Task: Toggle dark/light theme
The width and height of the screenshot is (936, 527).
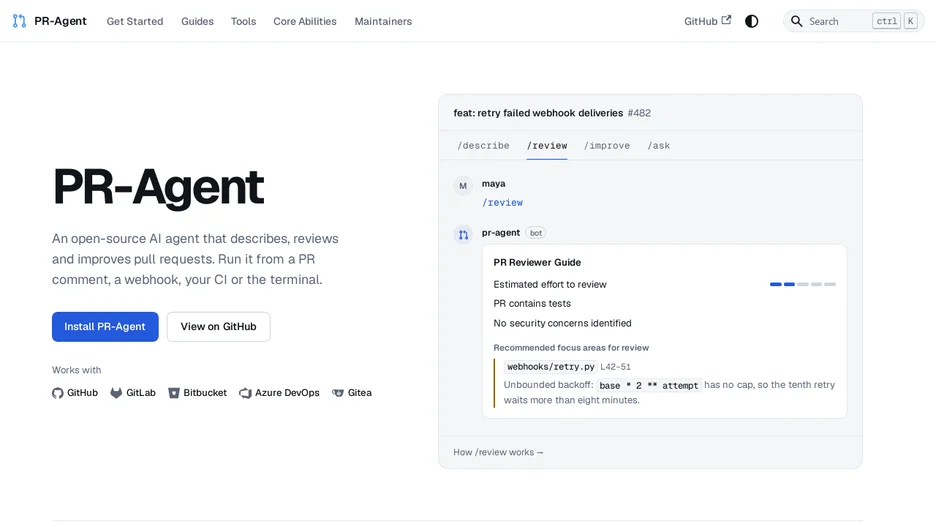Action: pos(752,21)
